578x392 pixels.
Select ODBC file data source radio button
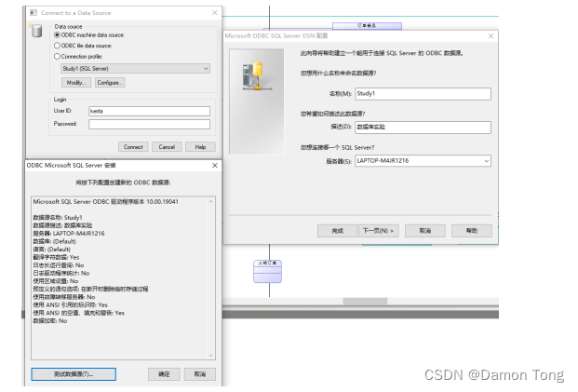(x=57, y=46)
